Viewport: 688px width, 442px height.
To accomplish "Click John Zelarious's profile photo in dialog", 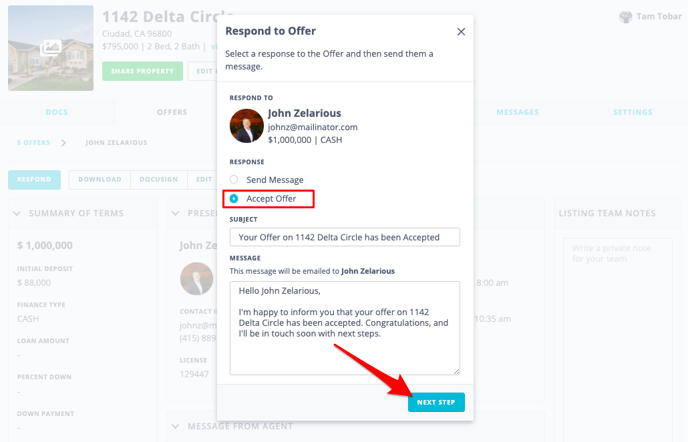I will pos(247,126).
